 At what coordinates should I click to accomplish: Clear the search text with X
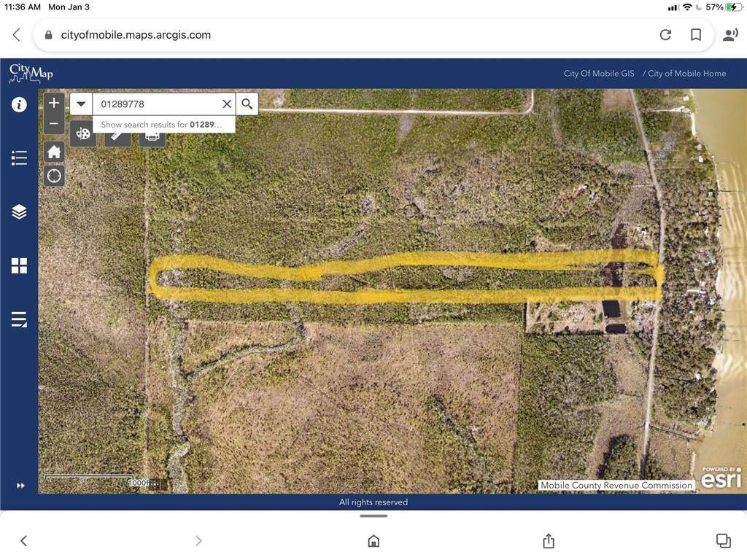coord(227,104)
